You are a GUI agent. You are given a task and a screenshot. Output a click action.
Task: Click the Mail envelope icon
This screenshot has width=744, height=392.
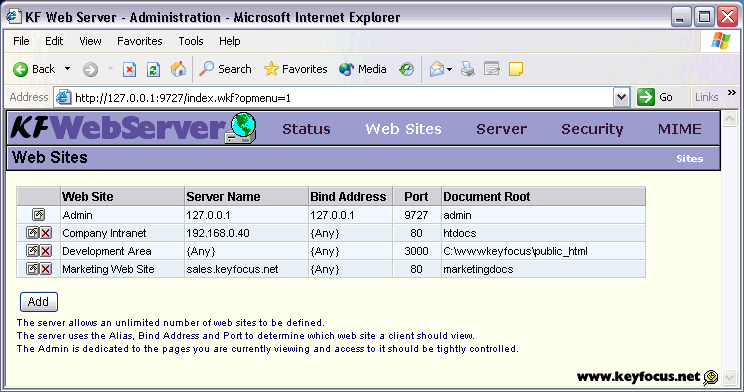[437, 70]
